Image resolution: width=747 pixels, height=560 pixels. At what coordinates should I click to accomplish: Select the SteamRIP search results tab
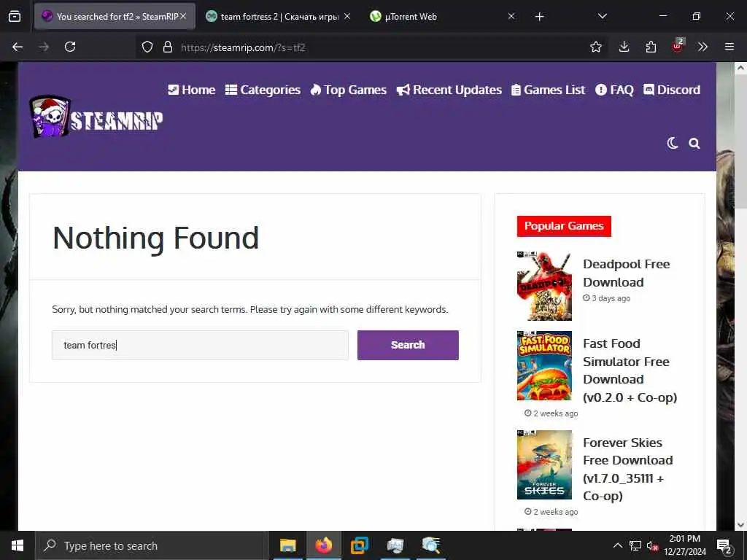tap(115, 17)
